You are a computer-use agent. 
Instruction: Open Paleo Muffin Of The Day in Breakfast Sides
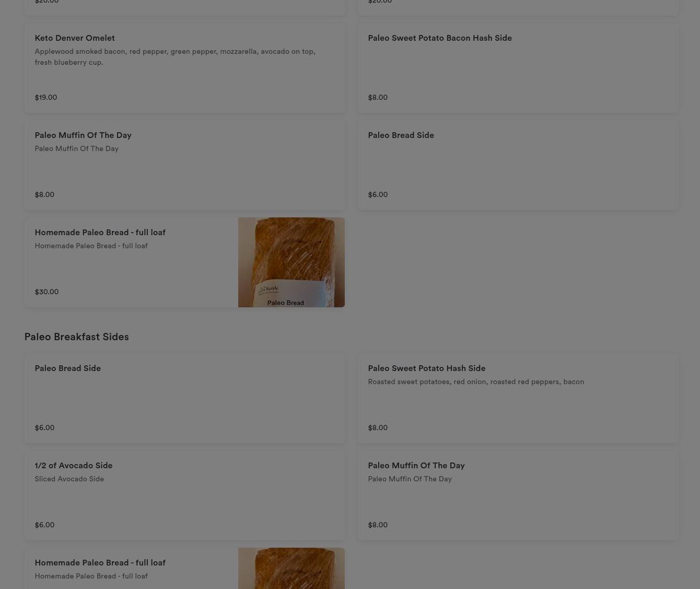pos(518,495)
